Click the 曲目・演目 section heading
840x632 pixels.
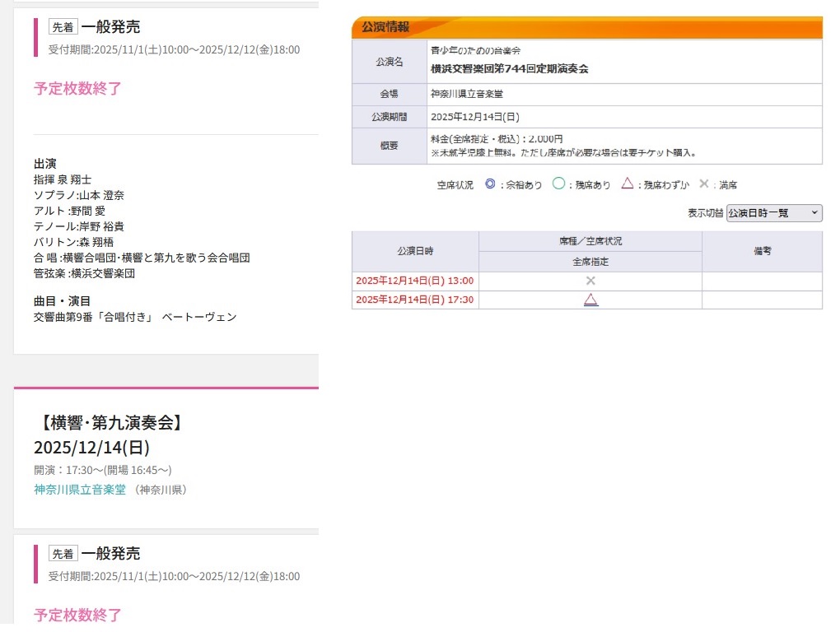pyautogui.click(x=62, y=300)
